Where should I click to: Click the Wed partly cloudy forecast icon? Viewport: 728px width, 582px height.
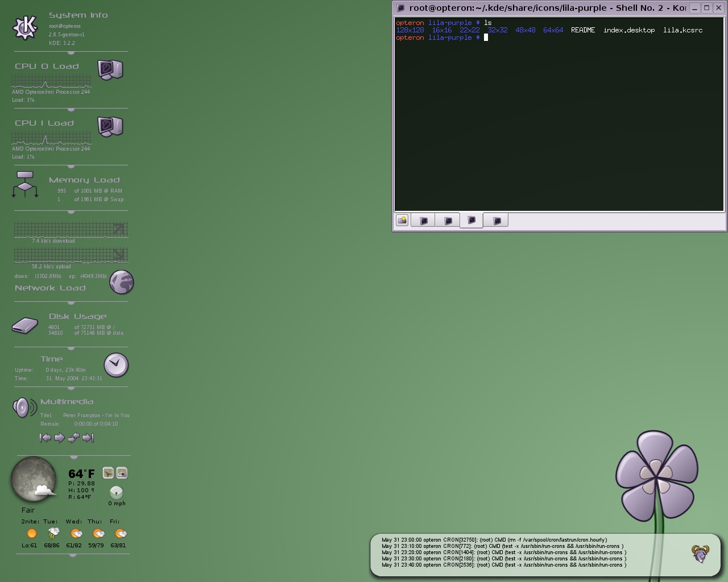(76, 533)
